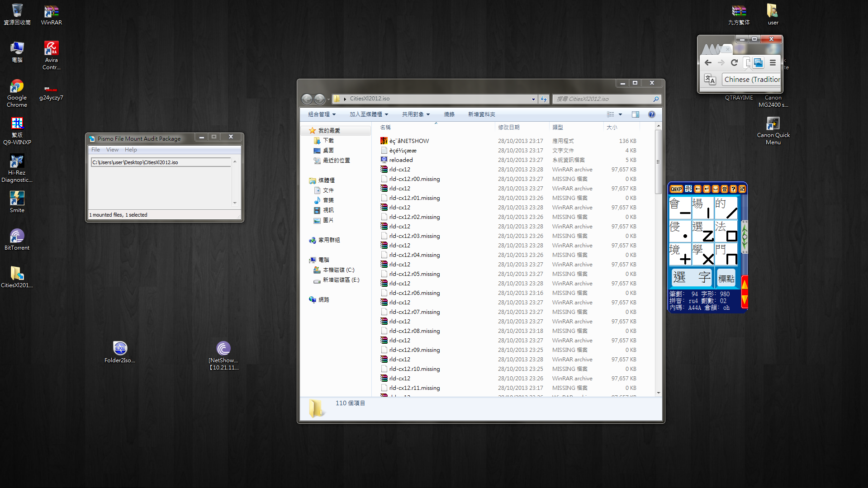
Task: Open the recent pages dropdown next to the forward button
Action: [x=328, y=99]
